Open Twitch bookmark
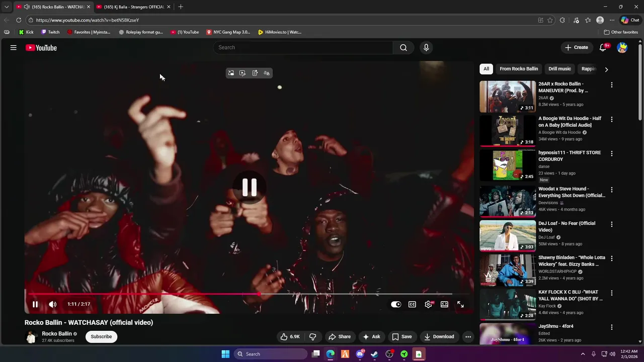644x362 pixels. [x=50, y=32]
